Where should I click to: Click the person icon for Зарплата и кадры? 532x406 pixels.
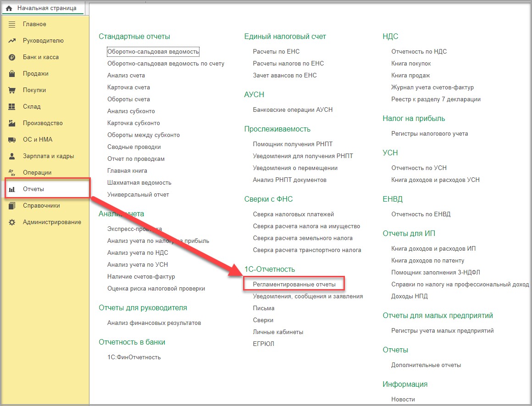[12, 156]
